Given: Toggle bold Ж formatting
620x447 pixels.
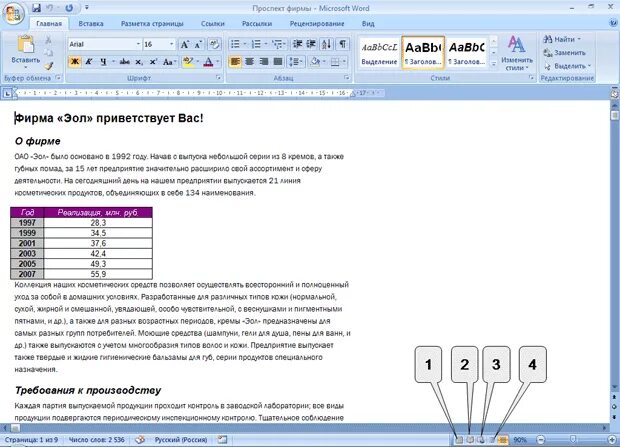Looking at the screenshot, I should point(74,62).
